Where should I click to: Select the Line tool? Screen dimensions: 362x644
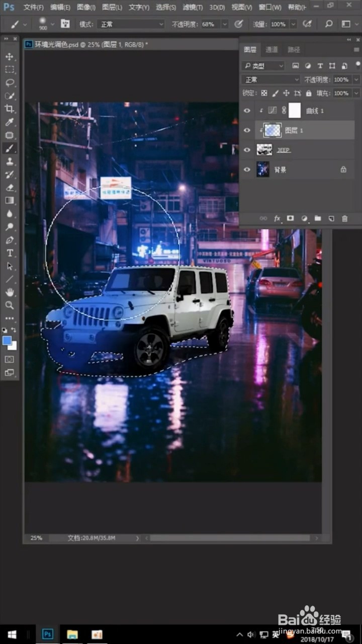point(10,279)
